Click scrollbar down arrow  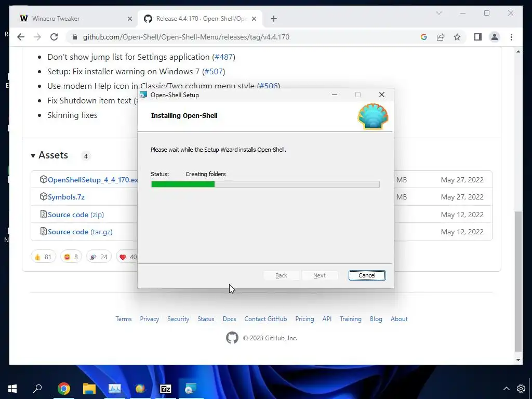518,360
